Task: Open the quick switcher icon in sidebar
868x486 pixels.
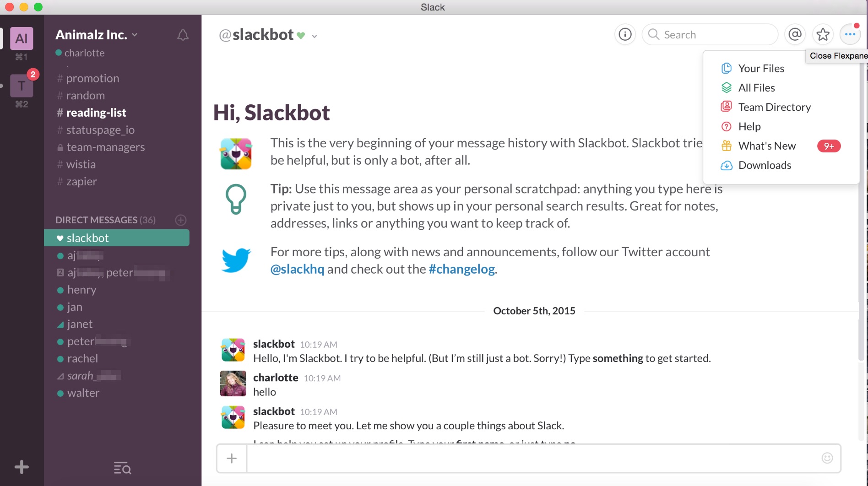Action: point(122,468)
